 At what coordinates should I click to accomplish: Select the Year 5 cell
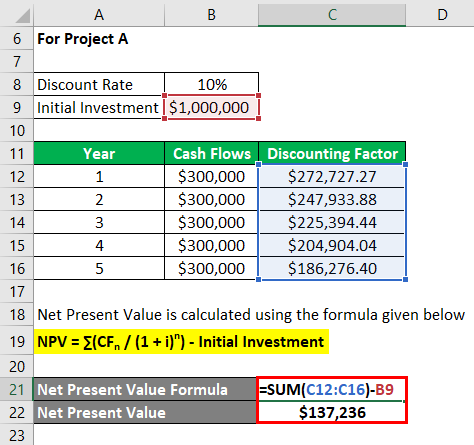[x=99, y=268]
